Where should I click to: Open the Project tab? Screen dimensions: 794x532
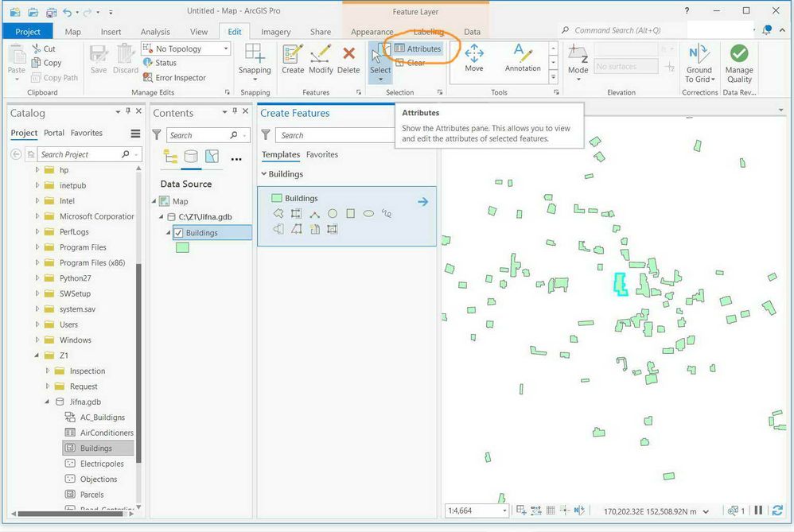pyautogui.click(x=28, y=31)
